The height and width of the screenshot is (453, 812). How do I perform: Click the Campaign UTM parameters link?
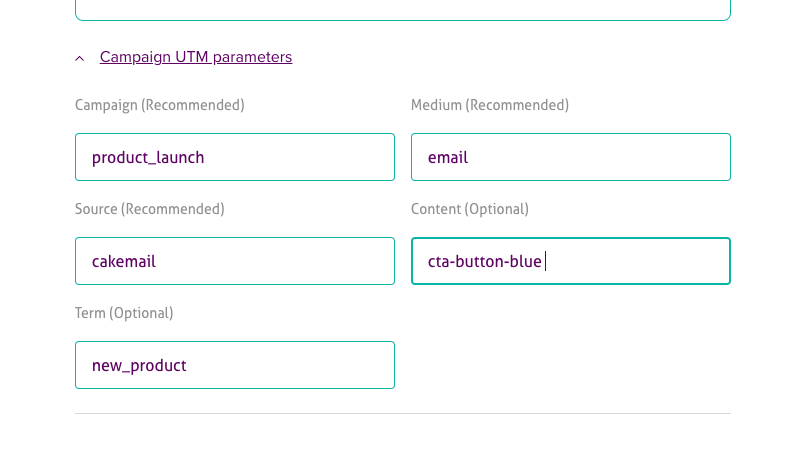pyautogui.click(x=196, y=57)
